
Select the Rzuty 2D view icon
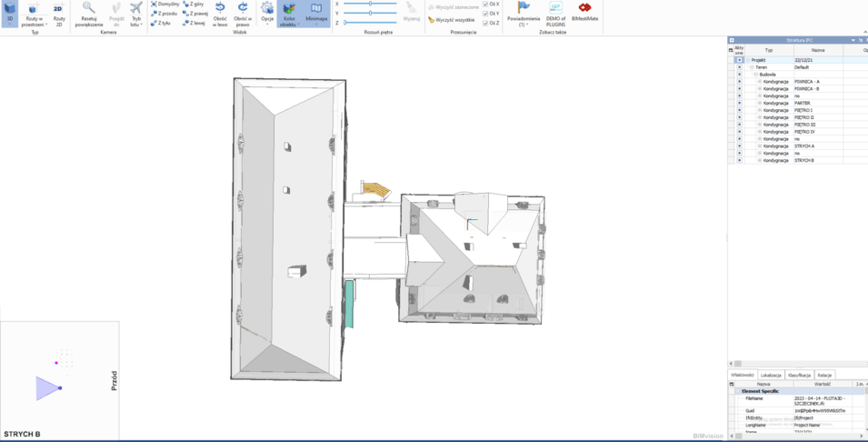(58, 11)
